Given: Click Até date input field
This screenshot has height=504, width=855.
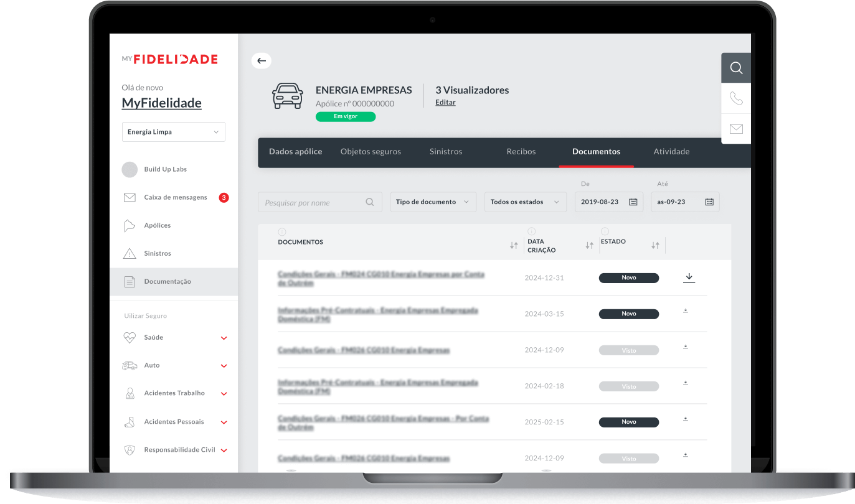Looking at the screenshot, I should pyautogui.click(x=685, y=202).
